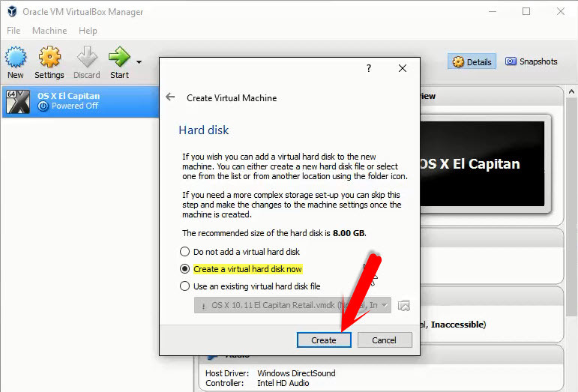Image resolution: width=578 pixels, height=392 pixels.
Task: Click the 8.00 GB recommended size text
Action: click(x=349, y=233)
